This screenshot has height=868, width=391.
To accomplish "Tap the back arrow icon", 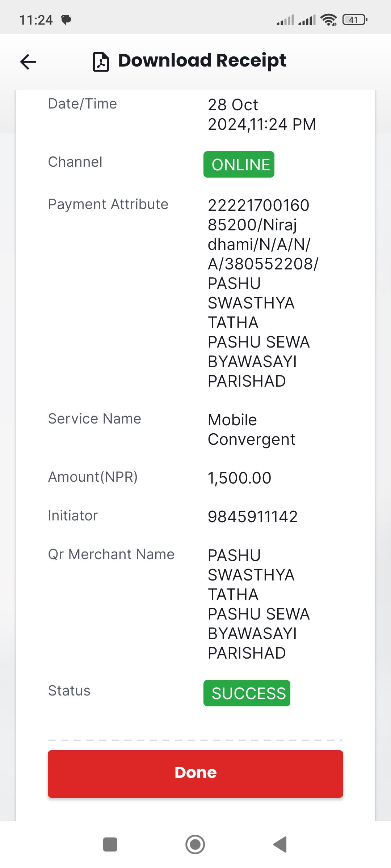I will 28,61.
